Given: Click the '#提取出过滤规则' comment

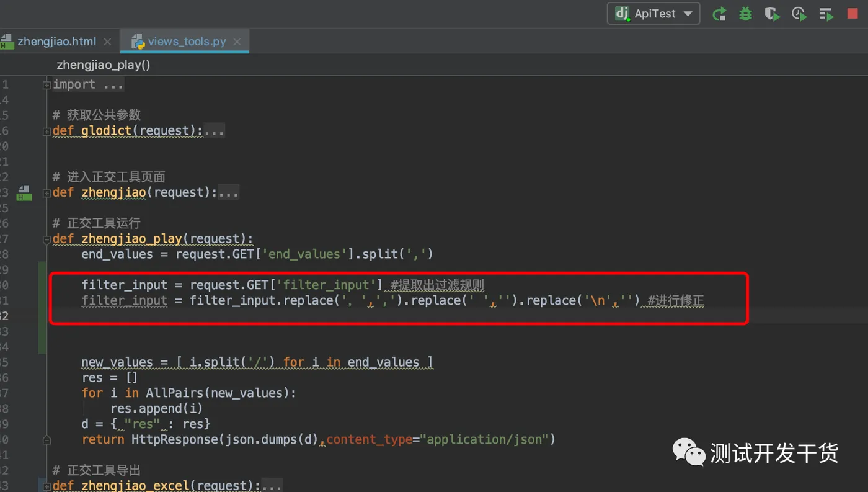Looking at the screenshot, I should click(x=437, y=285).
